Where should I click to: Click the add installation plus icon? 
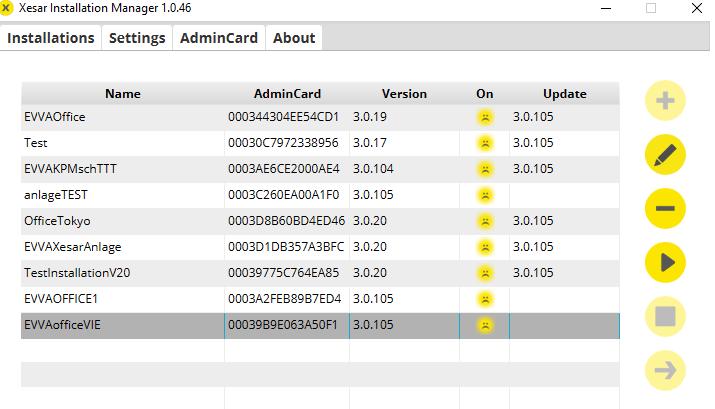point(665,101)
